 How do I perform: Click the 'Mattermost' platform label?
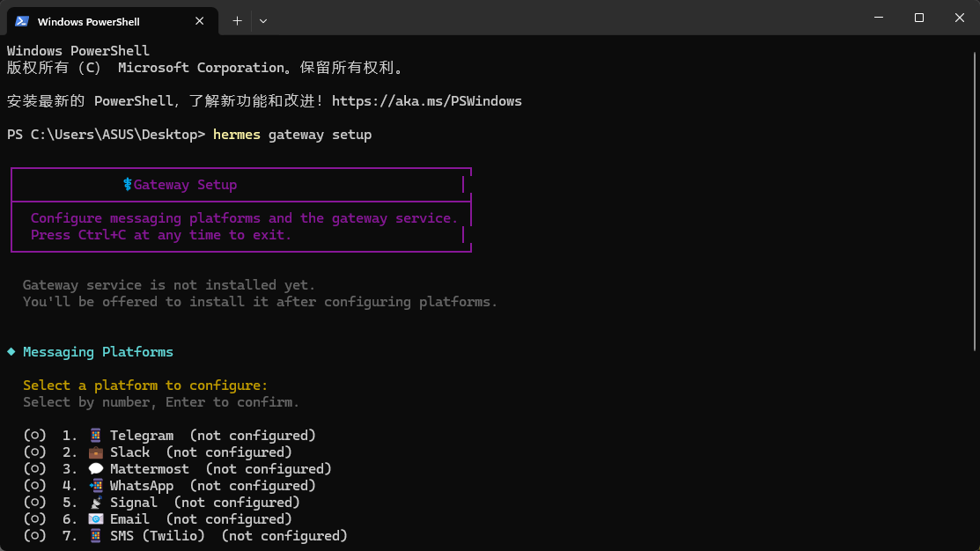(x=150, y=469)
